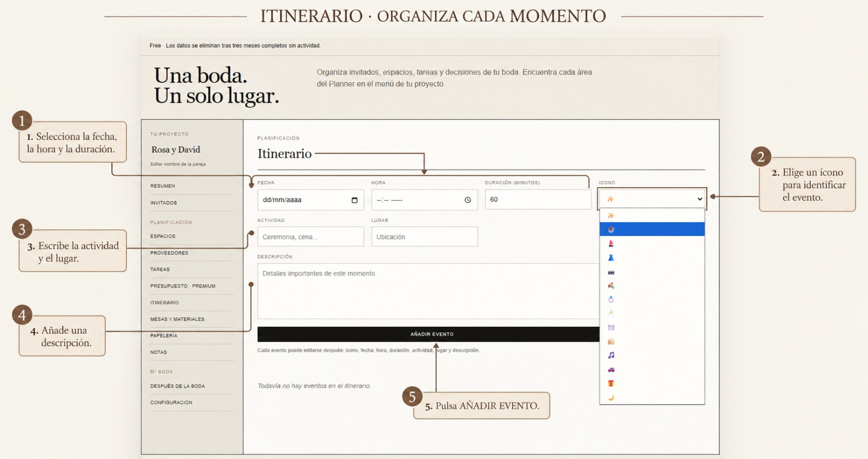Go to Espacios section
Image resolution: width=868 pixels, height=459 pixels.
pyautogui.click(x=163, y=237)
